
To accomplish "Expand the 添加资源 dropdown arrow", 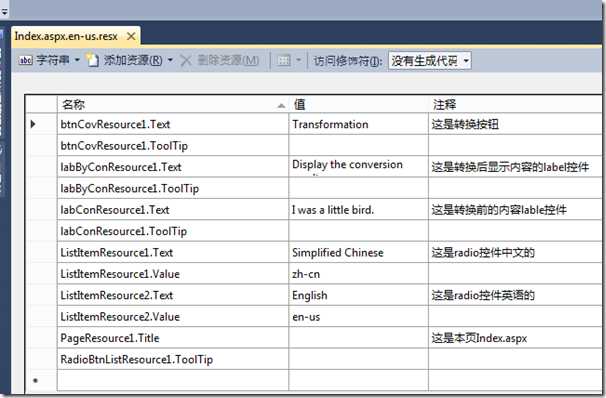I will click(x=170, y=60).
